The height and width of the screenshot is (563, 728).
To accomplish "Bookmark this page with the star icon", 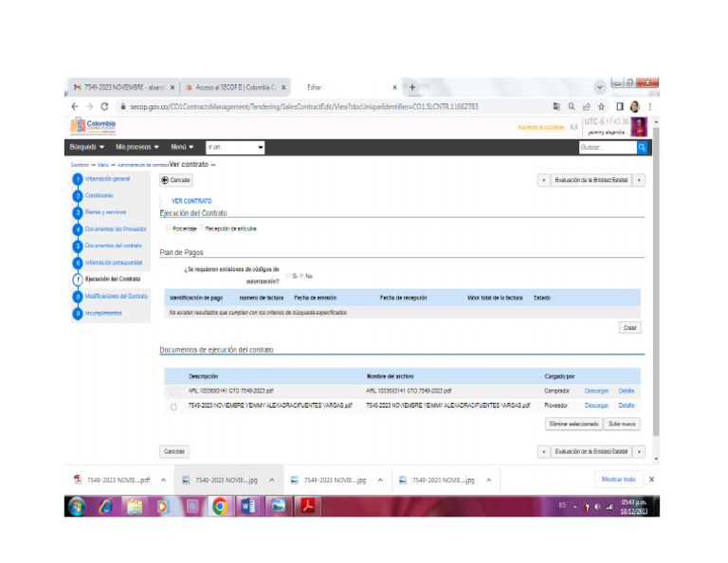I will point(601,106).
